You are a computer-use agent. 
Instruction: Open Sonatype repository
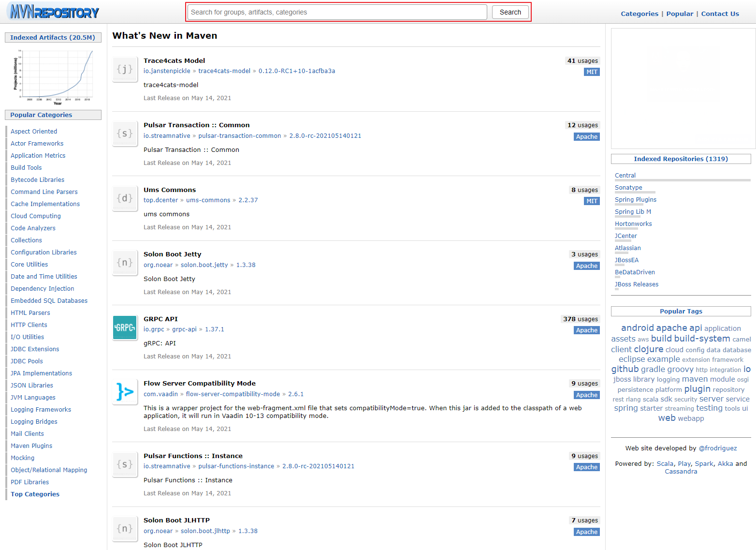tap(628, 187)
